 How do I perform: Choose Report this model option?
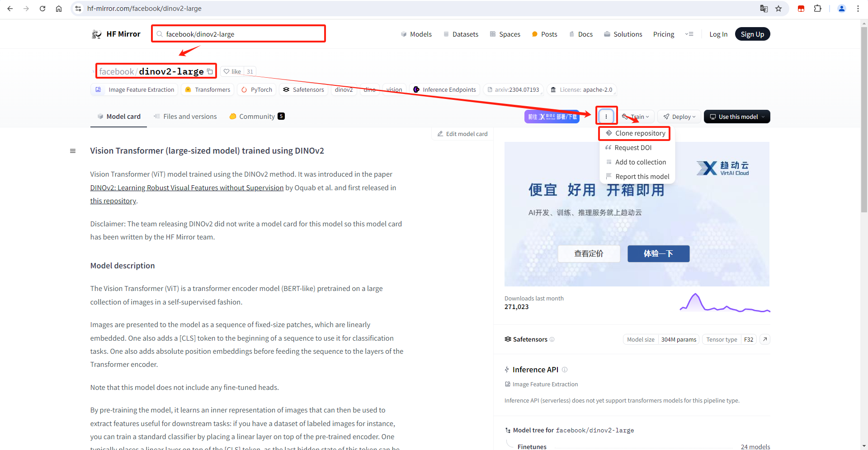click(x=637, y=176)
